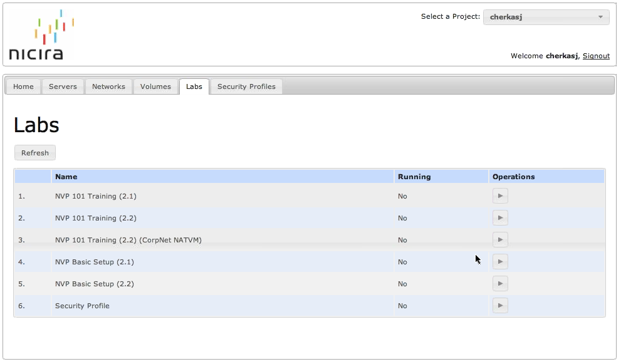Click the welcome username 'cherkasj'

click(561, 56)
